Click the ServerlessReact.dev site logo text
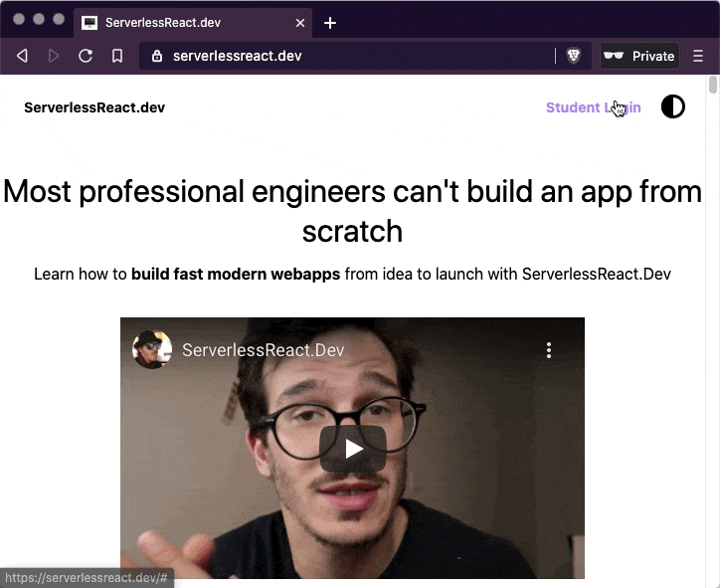 pos(94,107)
